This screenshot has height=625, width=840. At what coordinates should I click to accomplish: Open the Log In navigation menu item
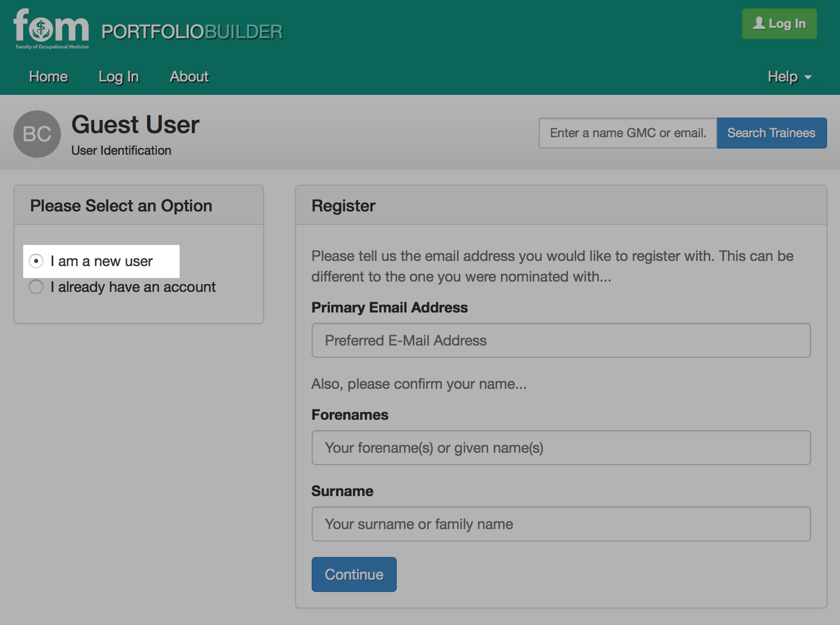coord(119,76)
